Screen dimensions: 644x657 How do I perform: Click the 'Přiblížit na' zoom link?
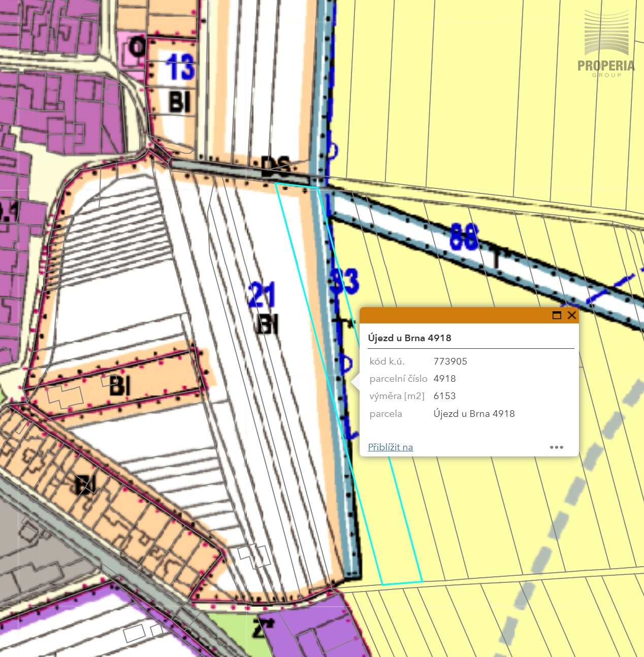tap(390, 447)
